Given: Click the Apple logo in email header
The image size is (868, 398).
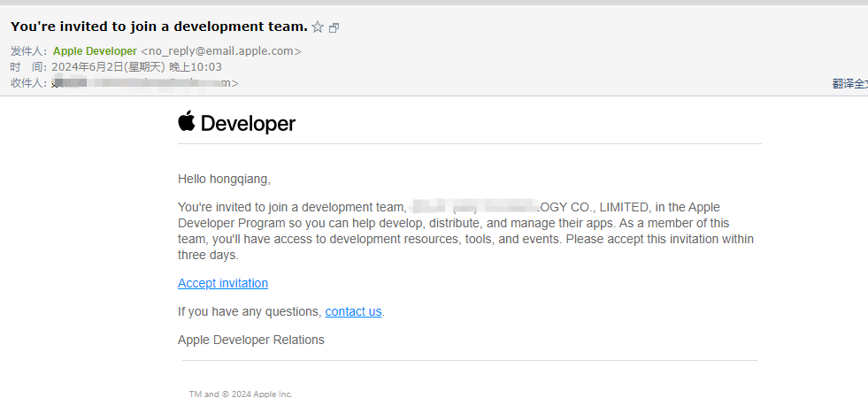Looking at the screenshot, I should (187, 120).
